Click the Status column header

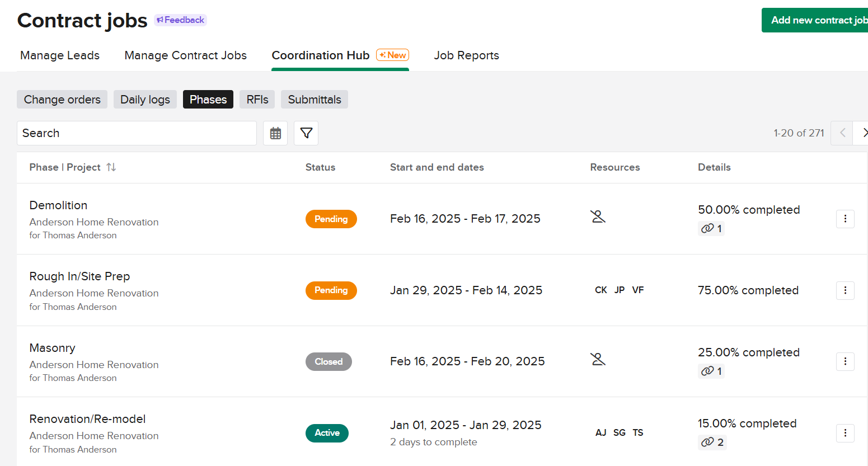320,167
